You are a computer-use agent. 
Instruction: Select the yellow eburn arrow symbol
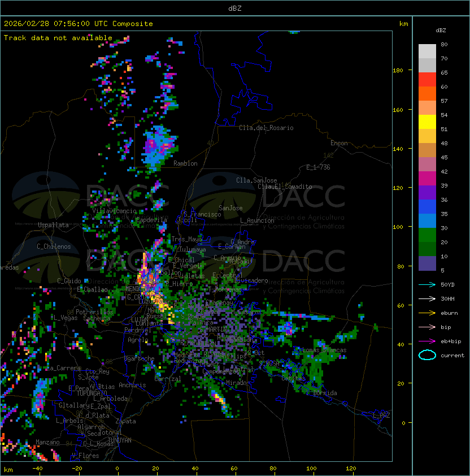[x=427, y=313]
